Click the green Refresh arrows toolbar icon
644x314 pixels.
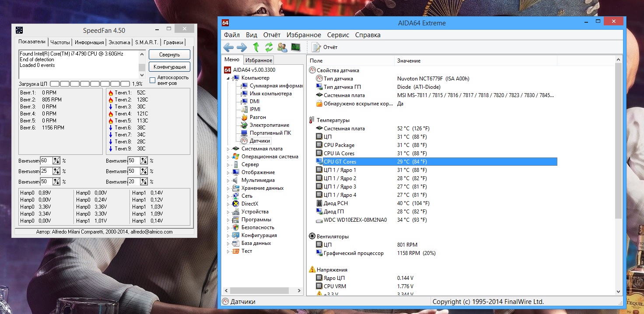coord(269,47)
